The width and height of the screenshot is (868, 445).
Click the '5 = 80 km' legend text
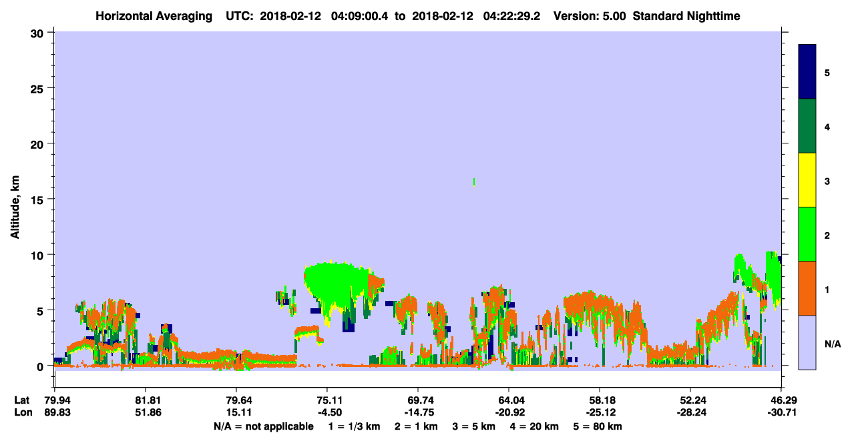tap(596, 426)
